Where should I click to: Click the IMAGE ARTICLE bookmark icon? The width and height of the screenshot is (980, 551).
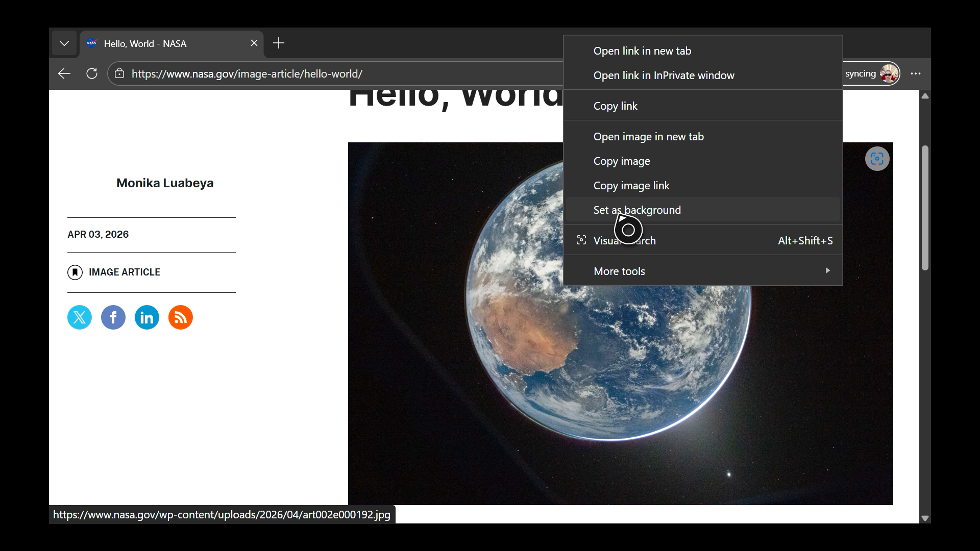(x=75, y=272)
